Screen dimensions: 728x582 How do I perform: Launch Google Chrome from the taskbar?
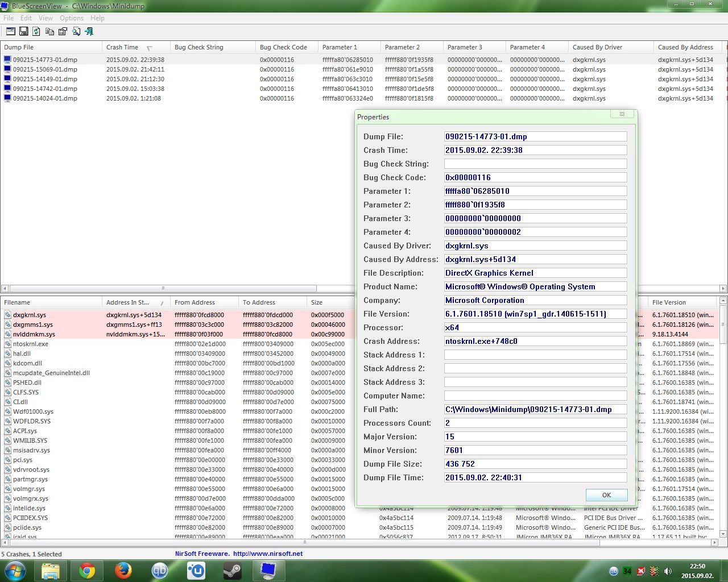(87, 571)
